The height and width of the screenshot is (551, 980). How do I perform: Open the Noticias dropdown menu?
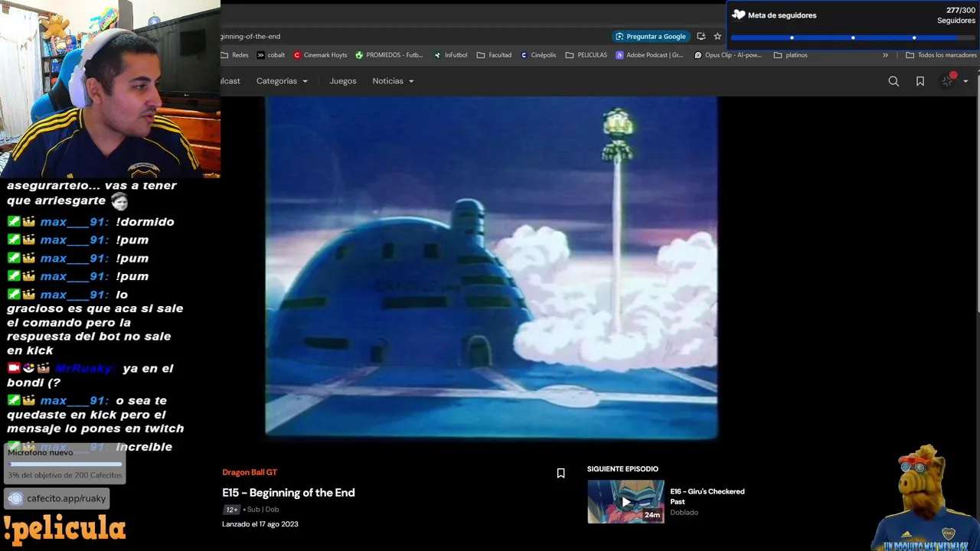click(393, 81)
